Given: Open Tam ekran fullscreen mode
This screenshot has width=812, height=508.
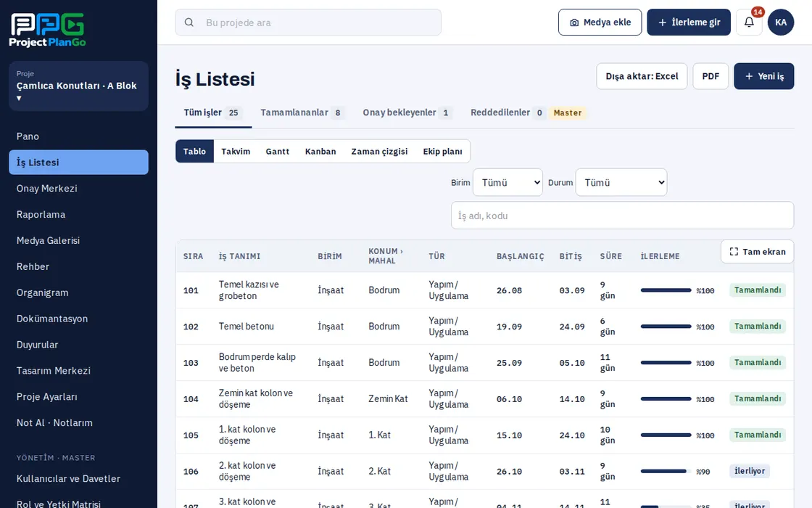Looking at the screenshot, I should 757,251.
